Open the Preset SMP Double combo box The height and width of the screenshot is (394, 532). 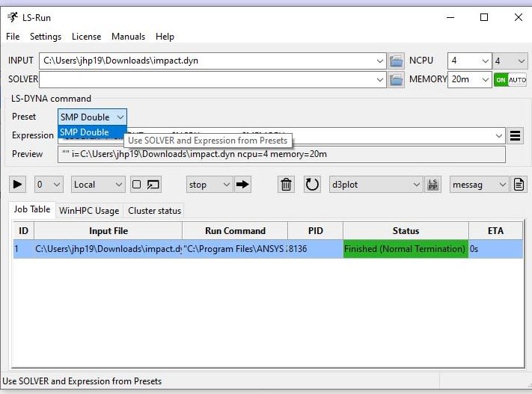(x=92, y=117)
